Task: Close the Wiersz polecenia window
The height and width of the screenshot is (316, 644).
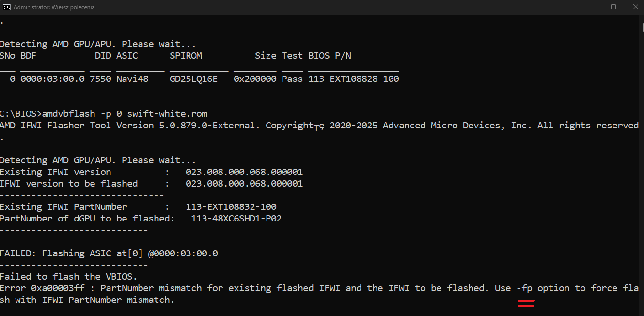Action: click(x=635, y=7)
